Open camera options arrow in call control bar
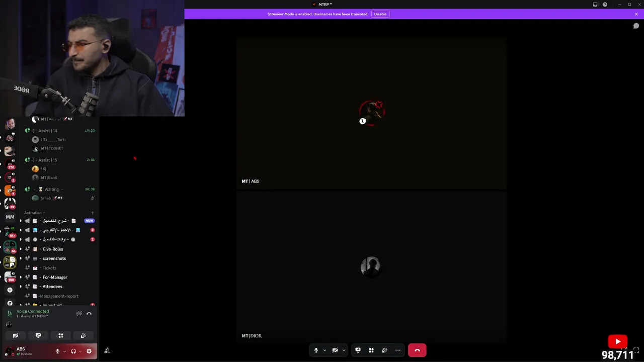The image size is (644, 362). point(344,350)
